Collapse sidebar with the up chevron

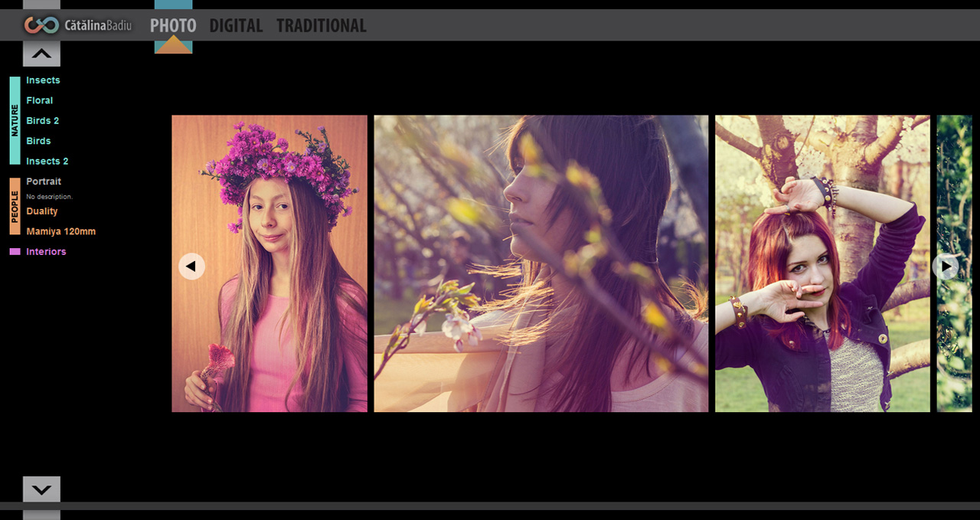point(41,54)
